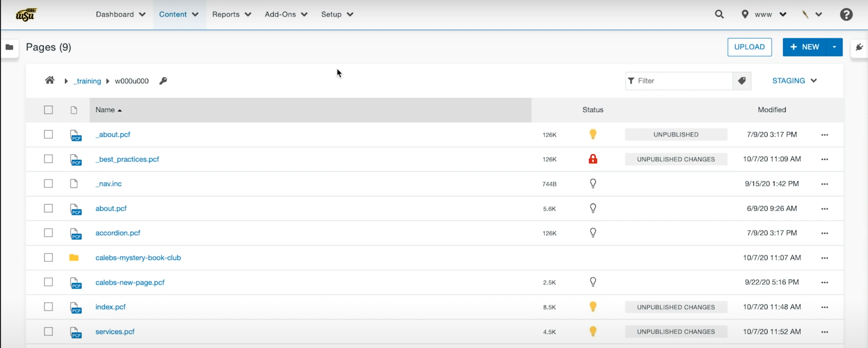868x348 pixels.
Task: Open more actions for _nav.inc
Action: click(x=824, y=184)
